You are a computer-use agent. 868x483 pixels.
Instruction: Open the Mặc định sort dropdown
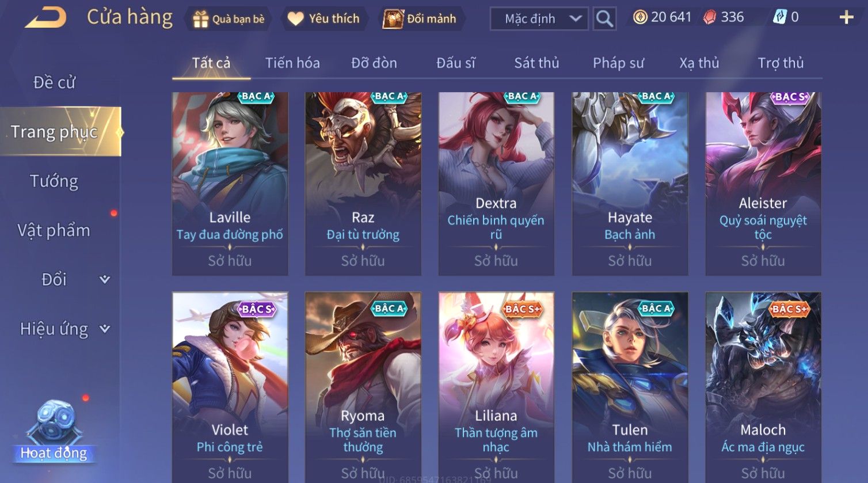tap(539, 19)
